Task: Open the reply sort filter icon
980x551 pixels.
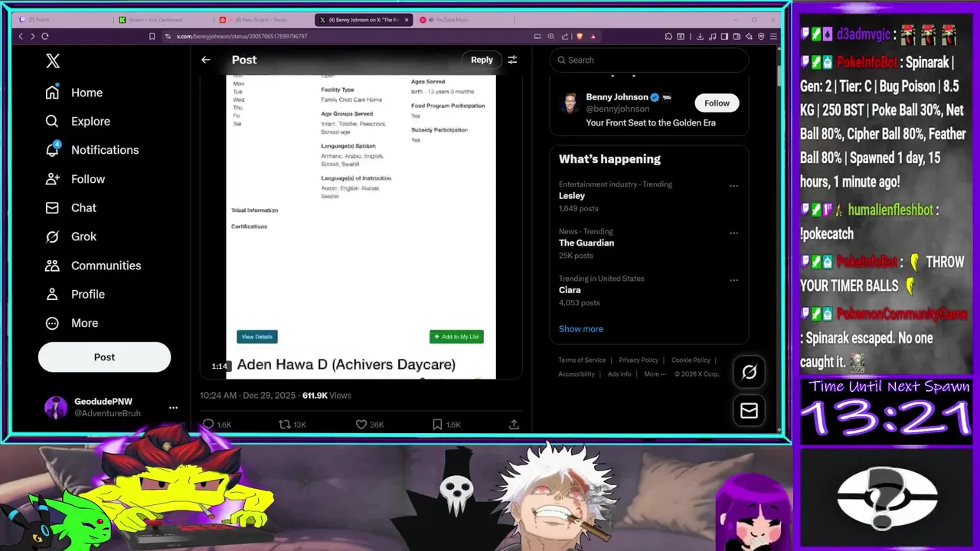Action: [512, 60]
